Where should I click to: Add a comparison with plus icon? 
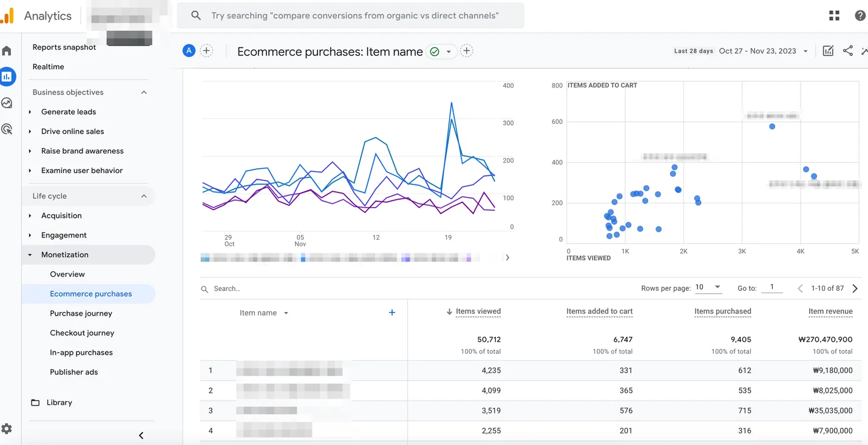click(206, 51)
